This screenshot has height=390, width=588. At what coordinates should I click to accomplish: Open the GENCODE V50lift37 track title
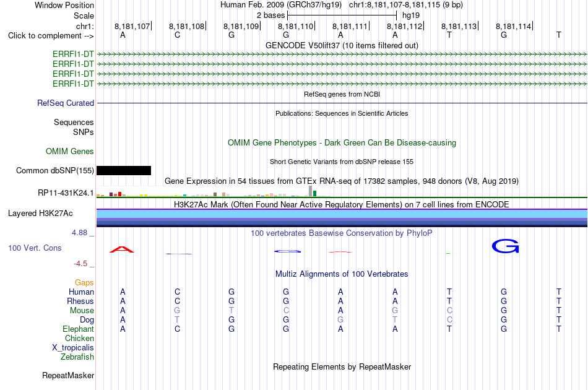(x=342, y=45)
